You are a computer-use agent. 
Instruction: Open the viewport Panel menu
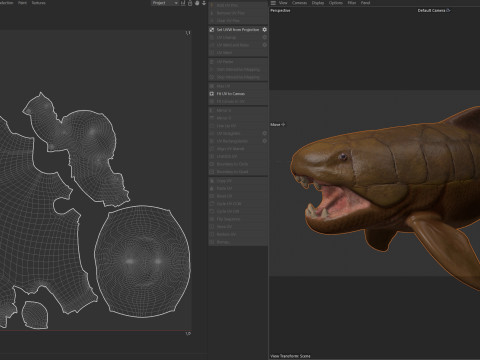(365, 3)
